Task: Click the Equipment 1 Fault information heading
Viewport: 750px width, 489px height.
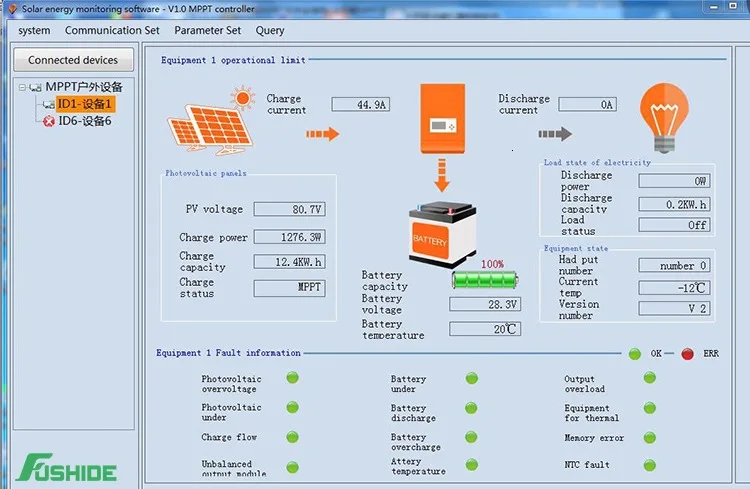Action: [x=228, y=353]
